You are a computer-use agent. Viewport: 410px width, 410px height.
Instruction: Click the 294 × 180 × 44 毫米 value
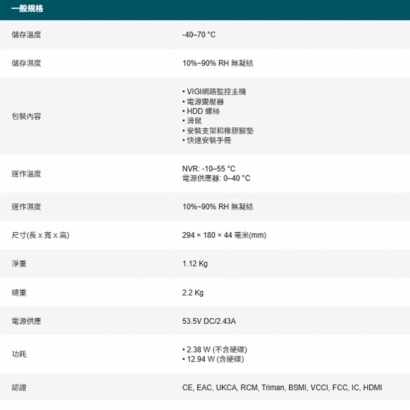pos(224,236)
